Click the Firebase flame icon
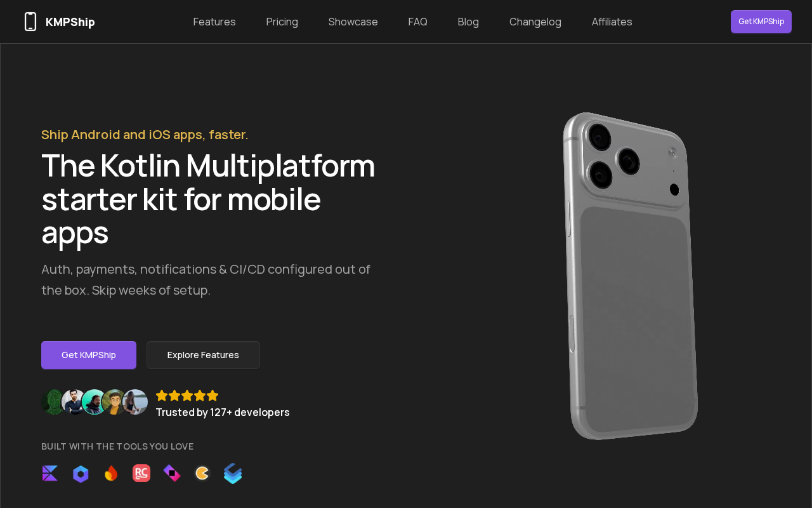812x508 pixels. coord(111,474)
